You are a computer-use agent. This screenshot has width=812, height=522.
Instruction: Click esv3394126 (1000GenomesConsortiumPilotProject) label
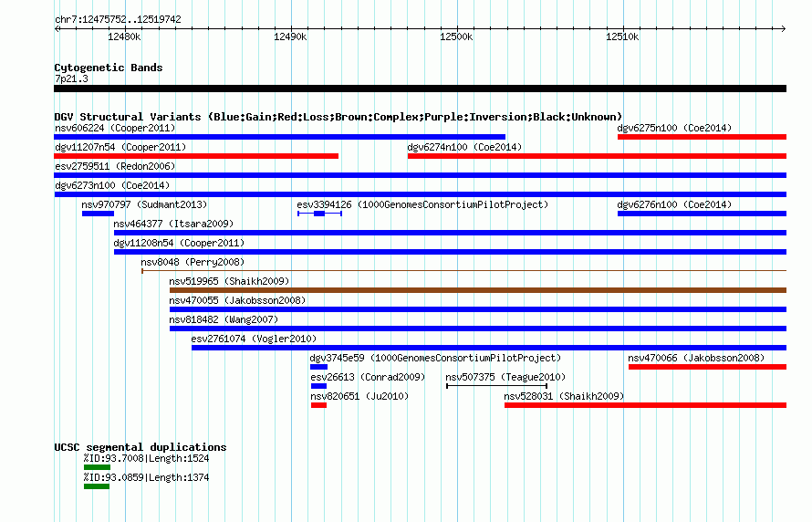tap(422, 204)
